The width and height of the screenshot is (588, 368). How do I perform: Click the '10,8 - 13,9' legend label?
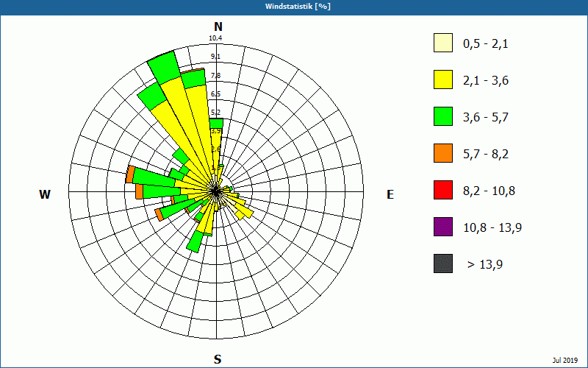point(492,228)
